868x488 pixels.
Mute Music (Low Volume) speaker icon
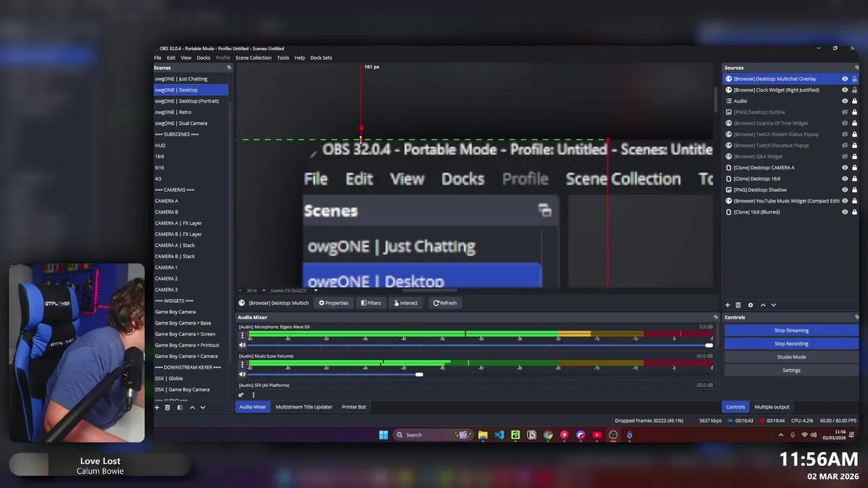(242, 374)
